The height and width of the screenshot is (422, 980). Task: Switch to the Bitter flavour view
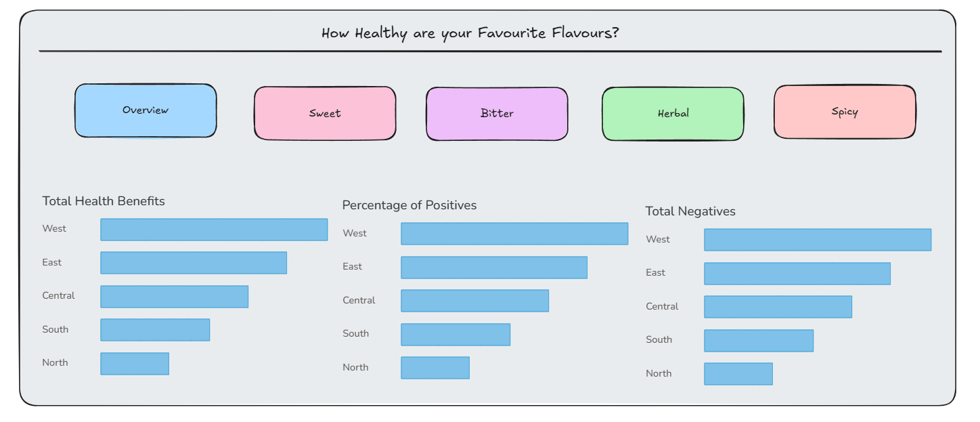coord(497,114)
